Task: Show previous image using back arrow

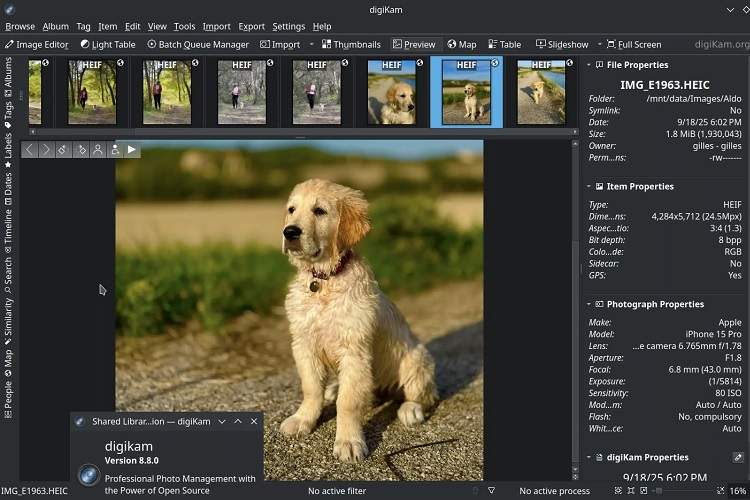Action: [30, 150]
